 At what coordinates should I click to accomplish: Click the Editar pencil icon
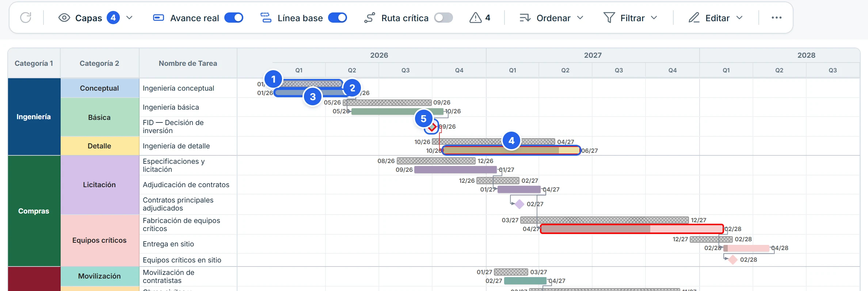click(694, 18)
